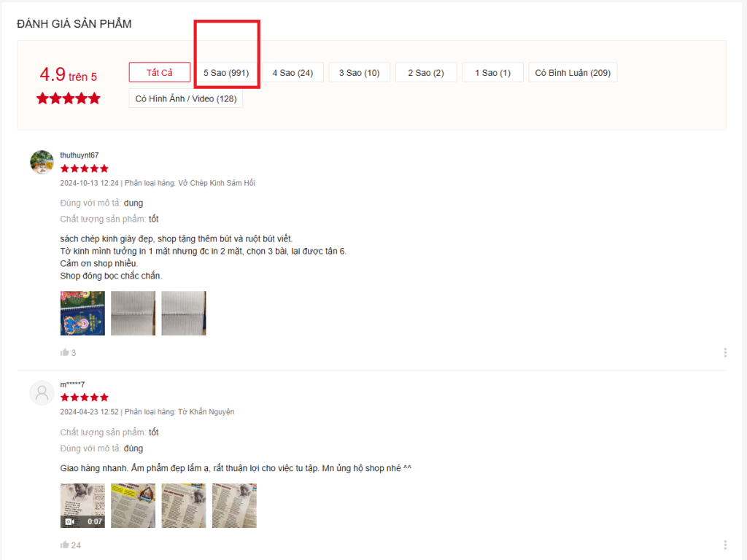This screenshot has width=747, height=560.
Task: Click username 'thuthuynt67'
Action: (x=79, y=155)
